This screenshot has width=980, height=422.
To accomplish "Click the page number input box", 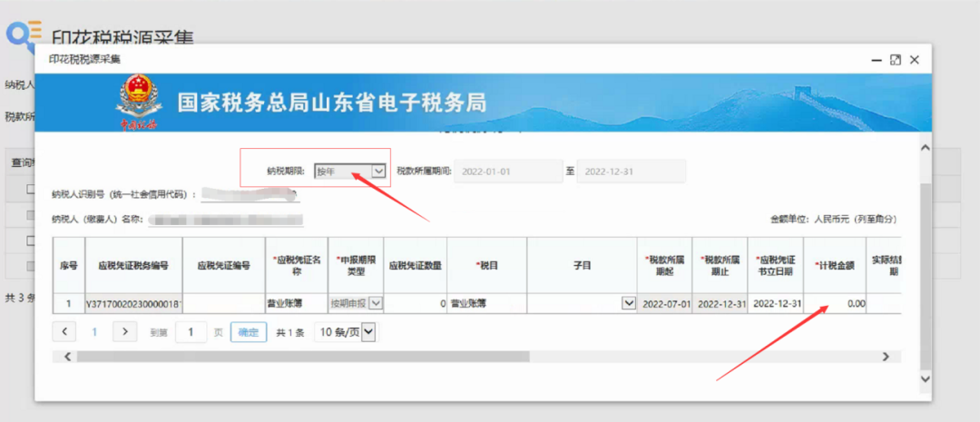I will pyautogui.click(x=191, y=332).
